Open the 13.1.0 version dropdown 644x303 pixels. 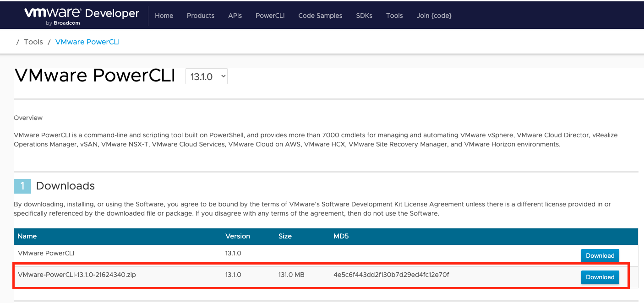pyautogui.click(x=207, y=76)
